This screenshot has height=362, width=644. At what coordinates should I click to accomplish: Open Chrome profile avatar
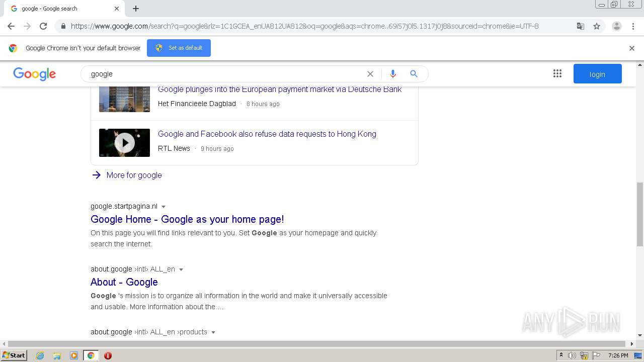point(616,26)
